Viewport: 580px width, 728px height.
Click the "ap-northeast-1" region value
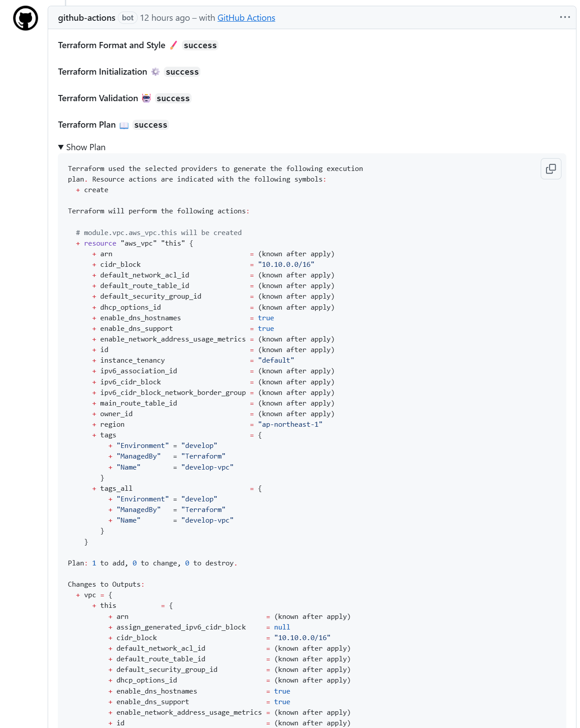coord(290,425)
